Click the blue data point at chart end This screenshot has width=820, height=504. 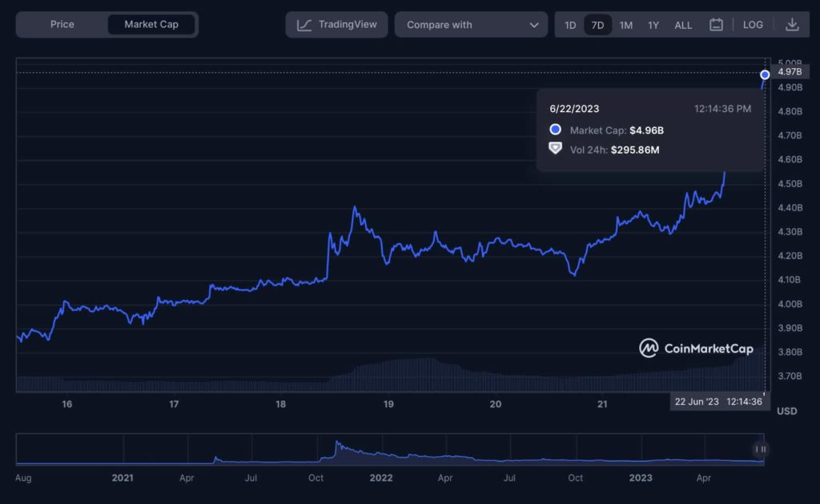pyautogui.click(x=765, y=74)
